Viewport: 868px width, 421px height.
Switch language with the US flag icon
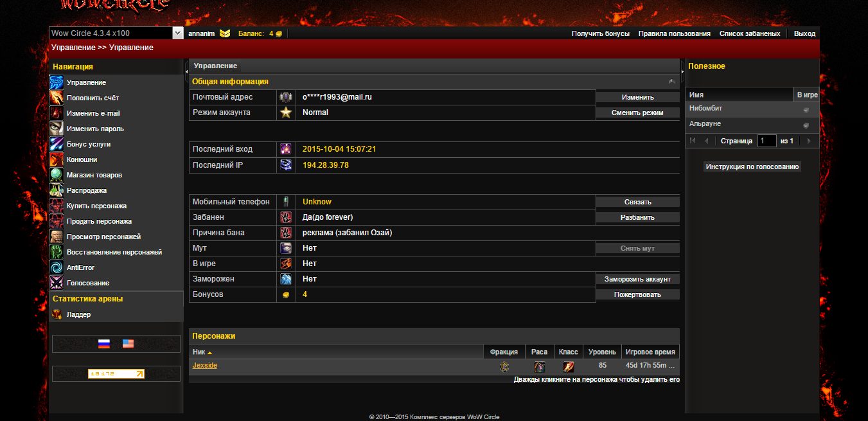tap(128, 344)
